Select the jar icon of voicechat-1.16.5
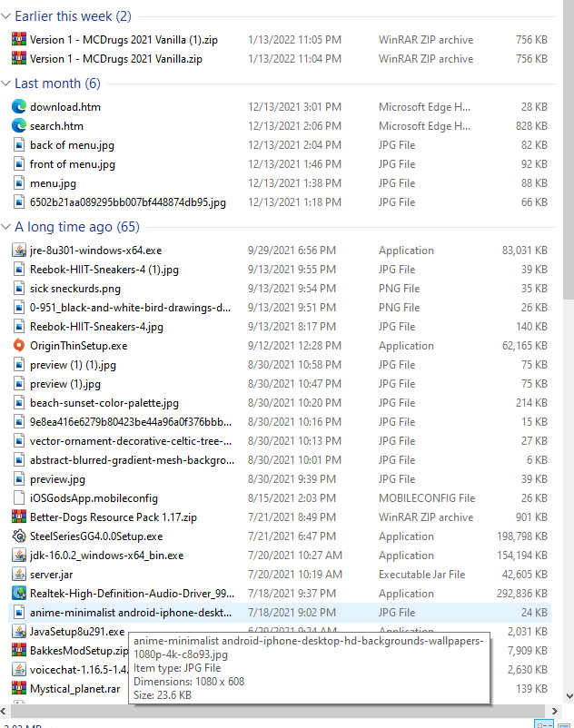The width and height of the screenshot is (574, 728). tap(18, 669)
